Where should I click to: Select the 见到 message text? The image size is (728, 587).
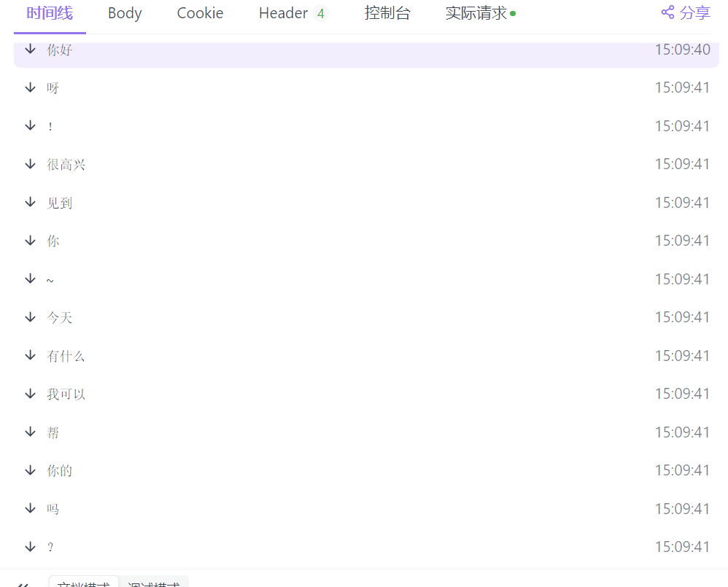[x=59, y=203]
